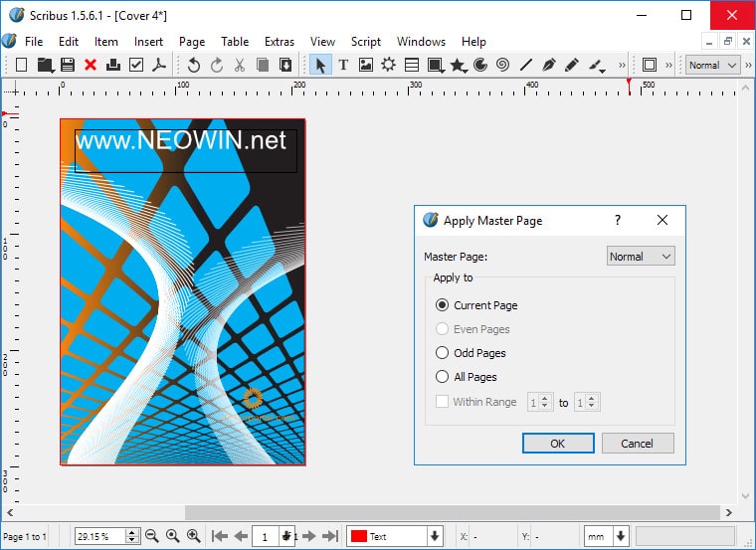Expand the chevron at the toolbar's far right

(x=749, y=65)
